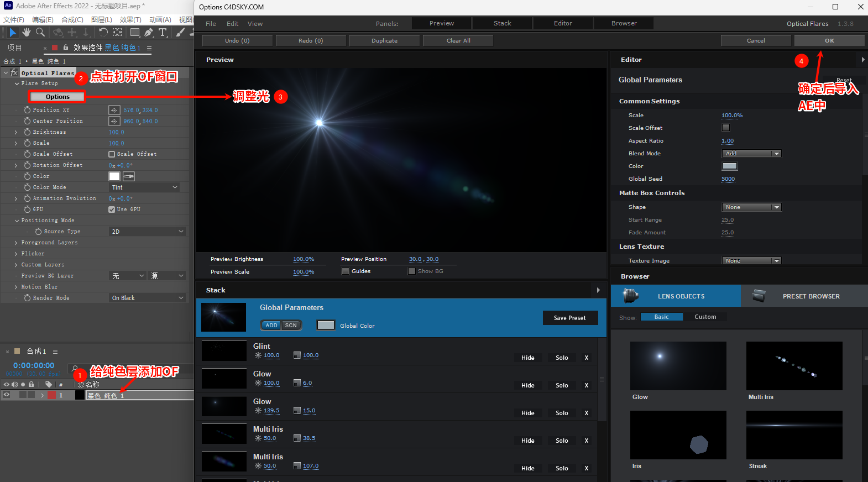This screenshot has width=868, height=482.
Task: Open the Texture Image dropdown
Action: coord(751,261)
